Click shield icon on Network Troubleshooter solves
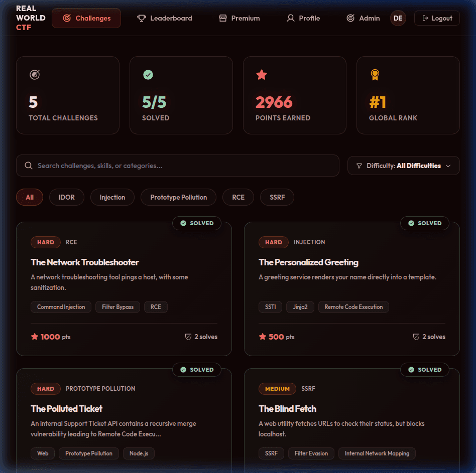This screenshot has height=473, width=476. (188, 337)
